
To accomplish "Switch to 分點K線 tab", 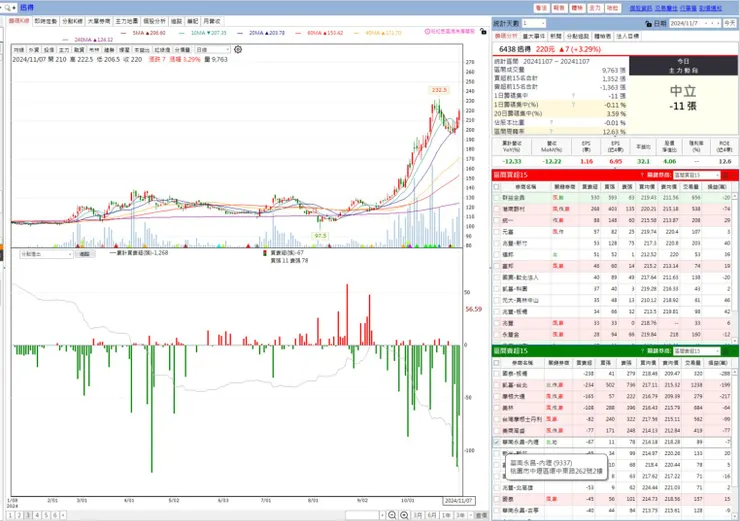I will (x=72, y=21).
